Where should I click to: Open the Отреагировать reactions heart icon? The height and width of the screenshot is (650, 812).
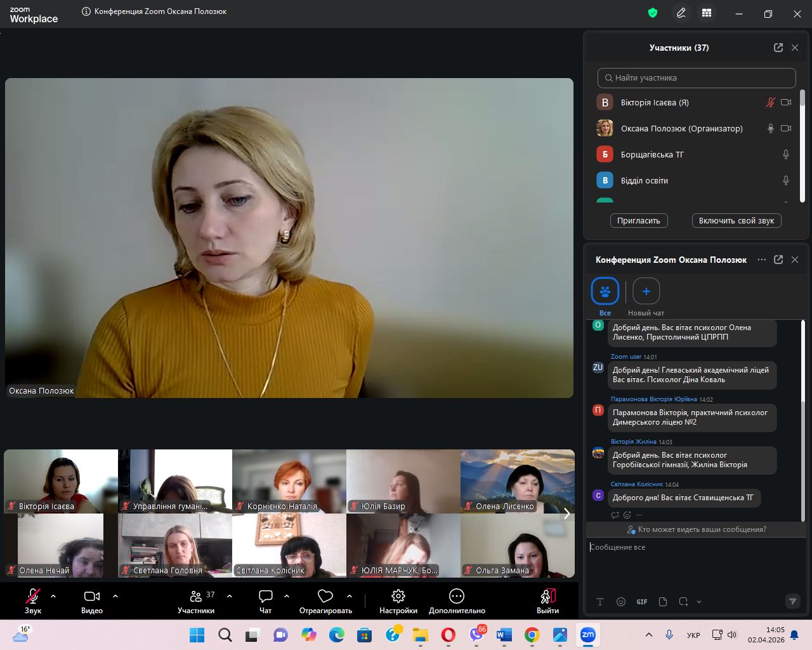pos(325,596)
